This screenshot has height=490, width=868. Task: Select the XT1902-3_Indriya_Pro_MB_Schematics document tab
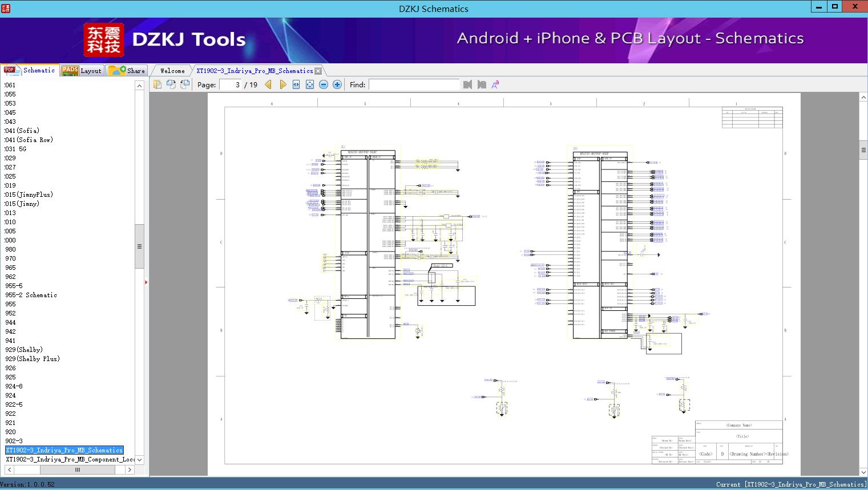(255, 71)
